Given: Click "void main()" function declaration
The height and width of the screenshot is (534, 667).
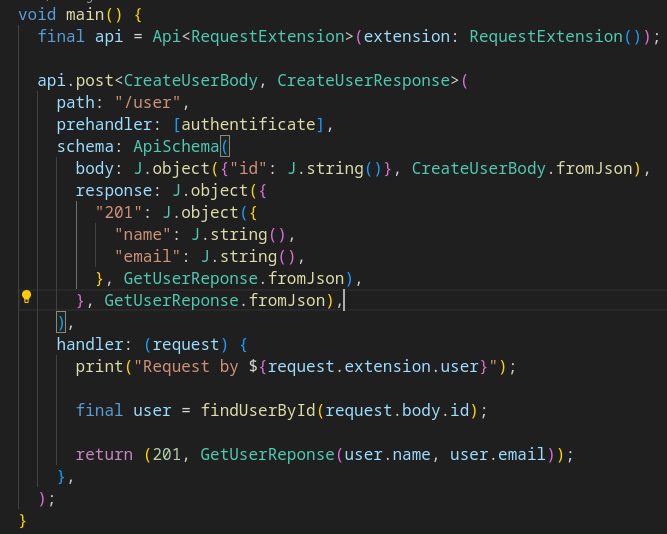Looking at the screenshot, I should click(x=70, y=14).
